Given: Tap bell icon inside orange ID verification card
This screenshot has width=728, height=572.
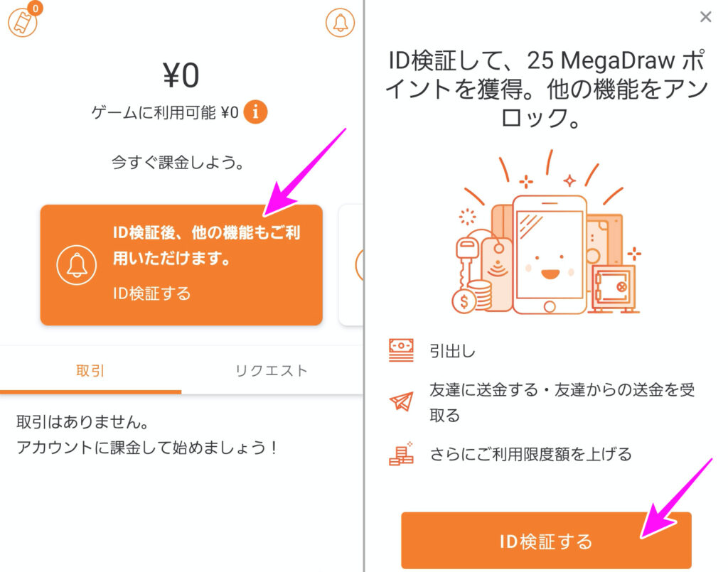Looking at the screenshot, I should point(77,265).
